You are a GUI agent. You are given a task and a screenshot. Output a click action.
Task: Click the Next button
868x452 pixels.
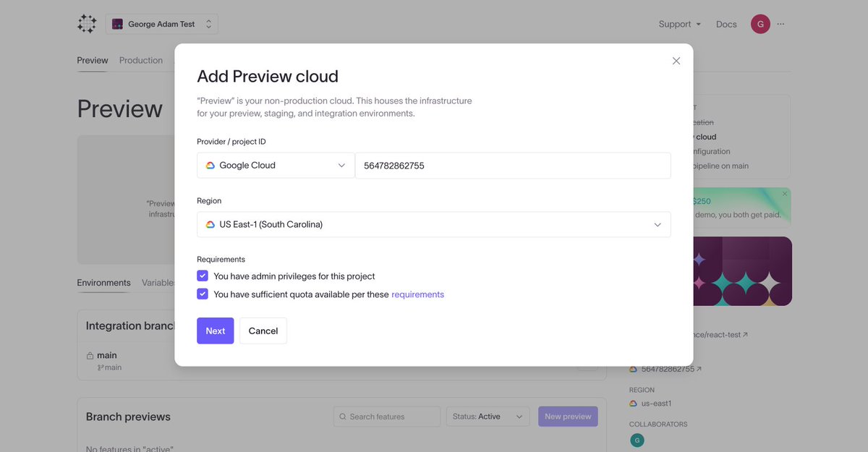tap(216, 331)
